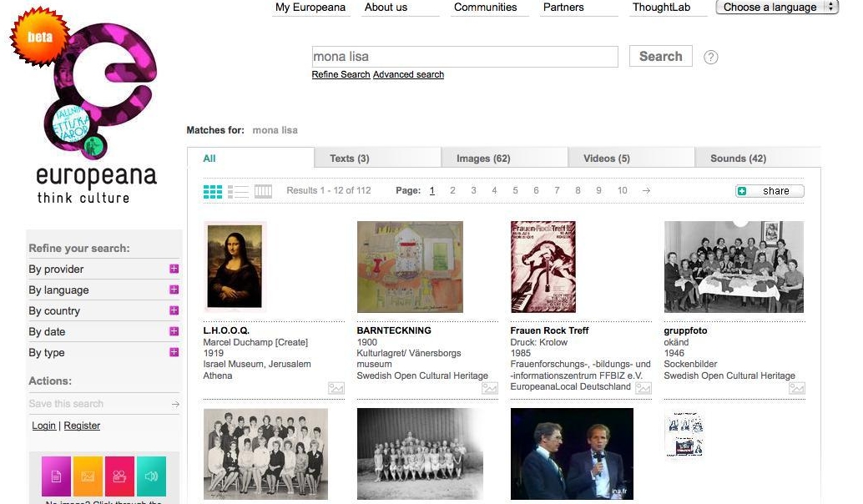Go to results page 3

click(x=473, y=190)
